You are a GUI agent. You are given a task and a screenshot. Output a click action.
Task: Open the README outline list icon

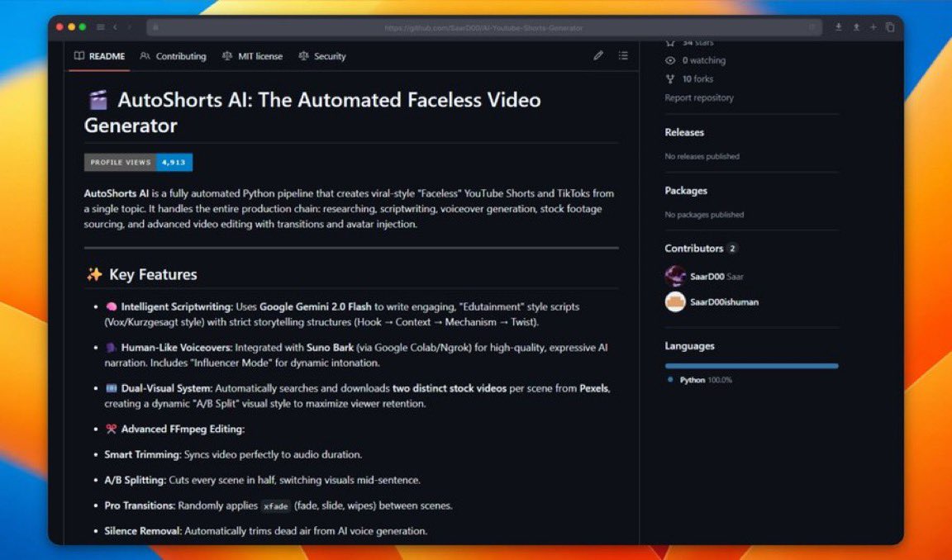(x=623, y=56)
